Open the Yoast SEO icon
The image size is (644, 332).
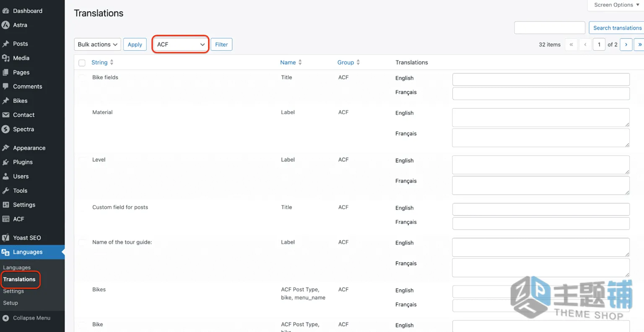click(x=5, y=238)
